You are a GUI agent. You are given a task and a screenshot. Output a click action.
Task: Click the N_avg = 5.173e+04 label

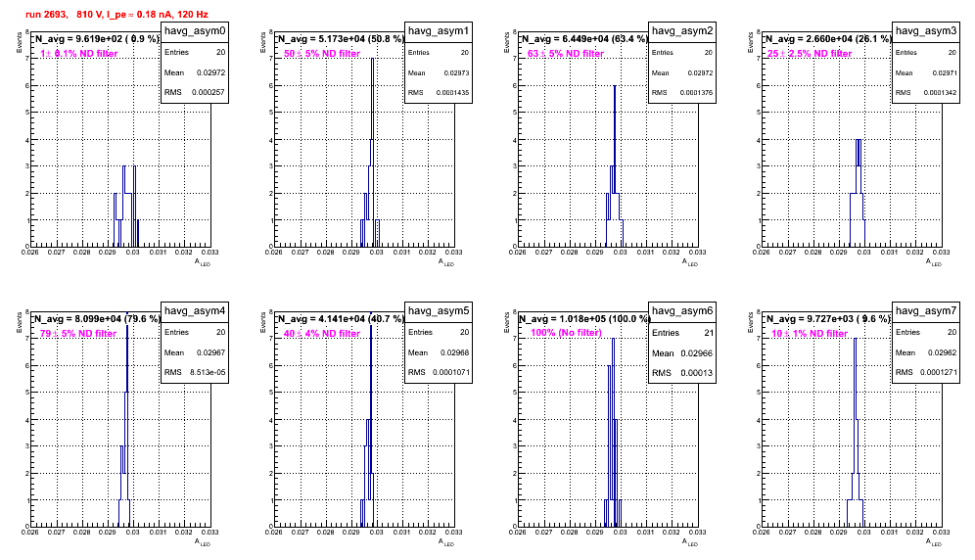click(340, 38)
